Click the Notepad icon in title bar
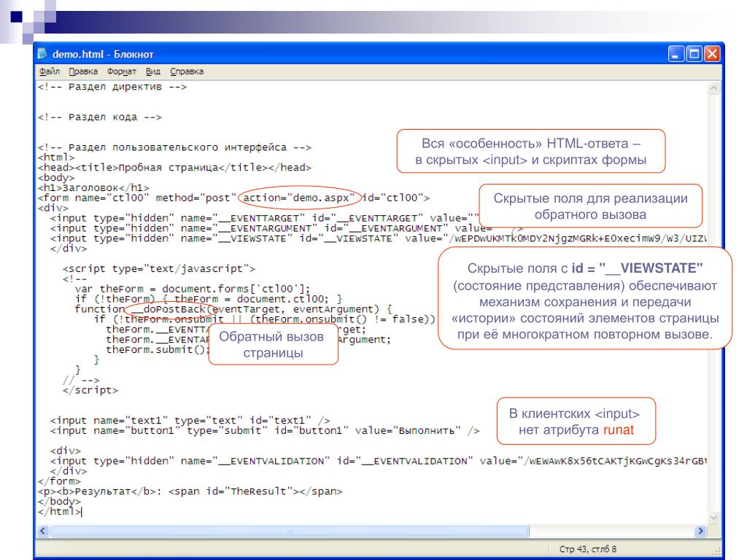Screen dimensions: 747x560 tap(43, 54)
